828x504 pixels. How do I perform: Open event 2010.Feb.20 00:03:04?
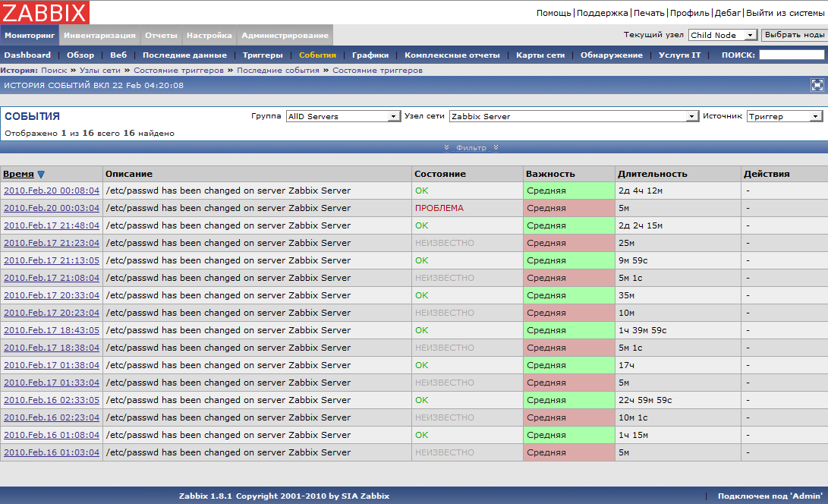point(51,208)
